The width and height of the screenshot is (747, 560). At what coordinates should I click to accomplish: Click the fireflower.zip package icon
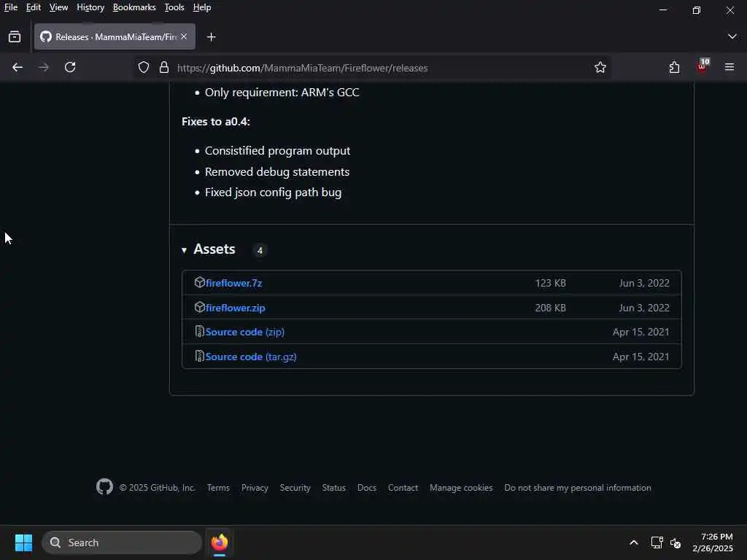[x=200, y=307]
